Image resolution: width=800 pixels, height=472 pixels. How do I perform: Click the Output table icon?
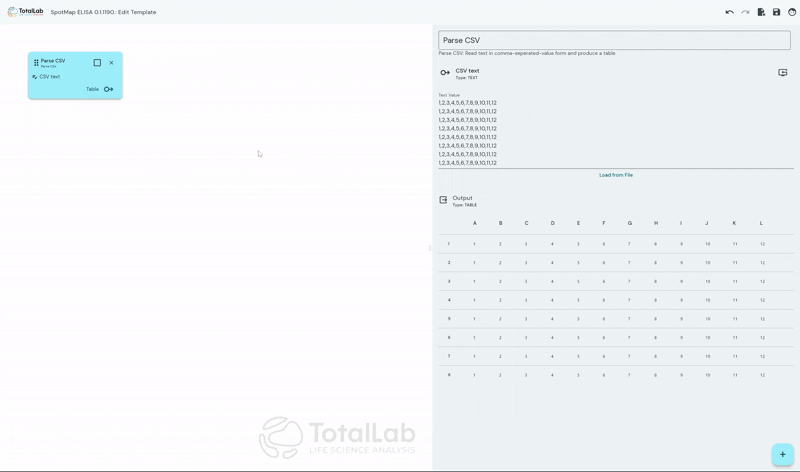point(443,200)
